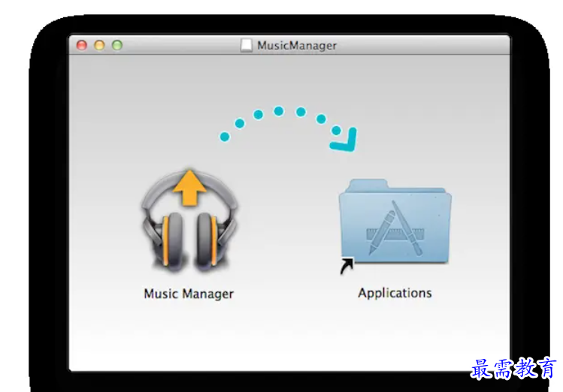
Task: Click the Applications folder icon
Action: [x=395, y=224]
